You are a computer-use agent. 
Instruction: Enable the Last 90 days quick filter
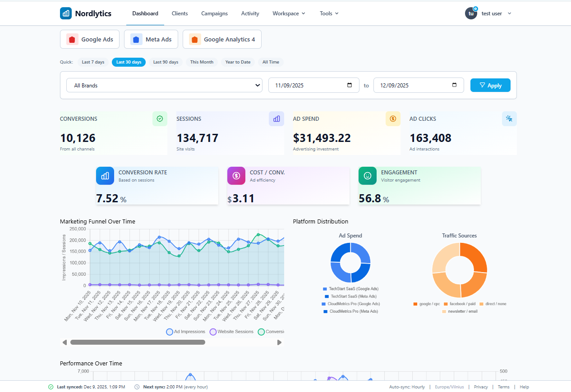pos(166,62)
